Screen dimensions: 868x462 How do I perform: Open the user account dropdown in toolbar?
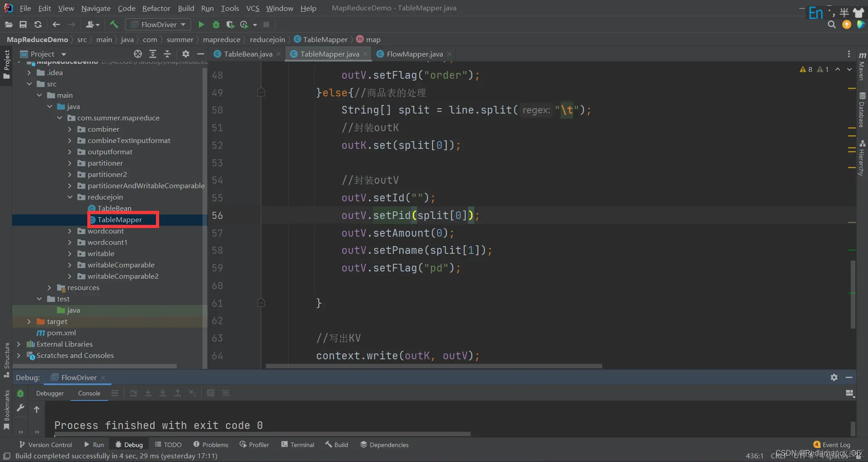coord(92,24)
